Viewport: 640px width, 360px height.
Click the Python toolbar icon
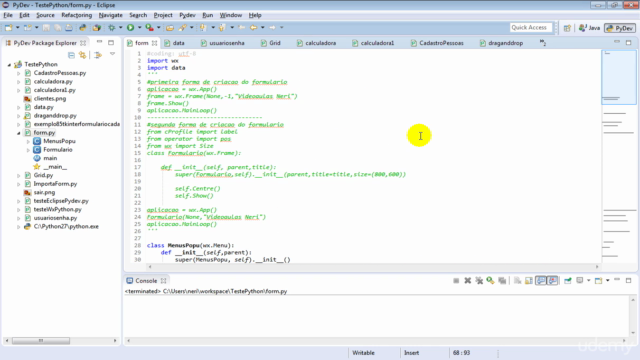click(x=83, y=28)
